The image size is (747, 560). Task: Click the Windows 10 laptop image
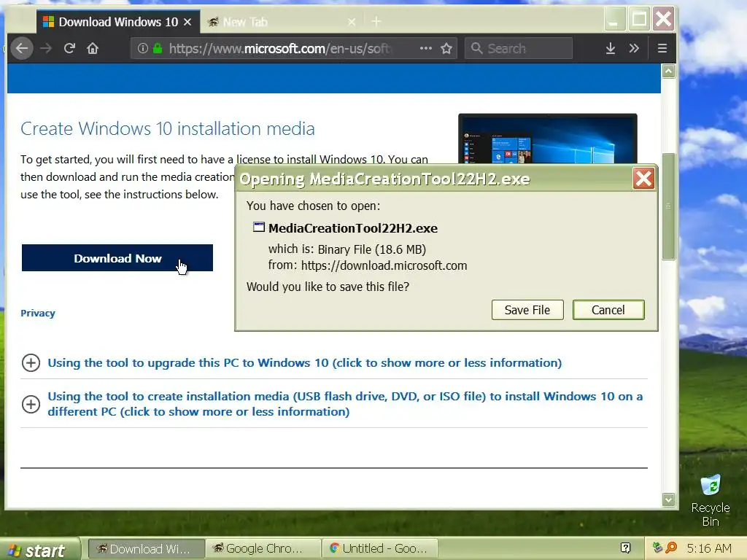pyautogui.click(x=547, y=139)
